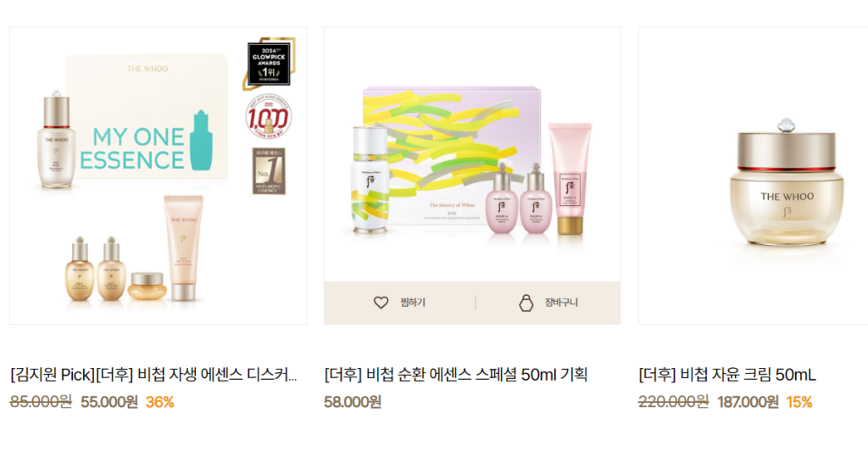868x457 pixels.
Task: Click the shopping bag cart icon
Action: [x=526, y=303]
